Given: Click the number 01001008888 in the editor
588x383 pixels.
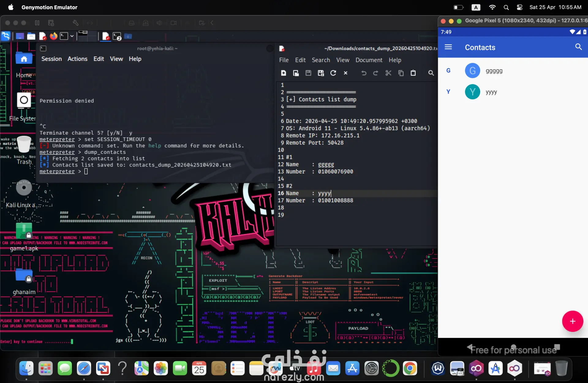Looking at the screenshot, I should click(x=335, y=201).
